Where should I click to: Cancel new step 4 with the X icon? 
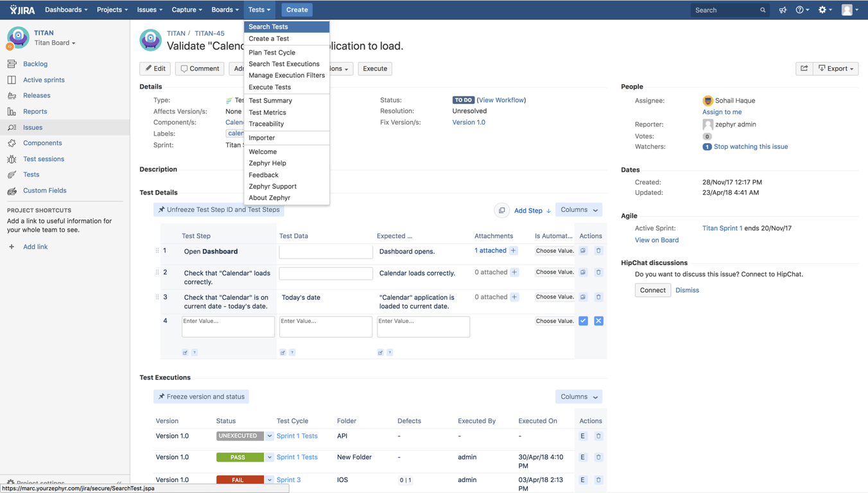pos(598,321)
